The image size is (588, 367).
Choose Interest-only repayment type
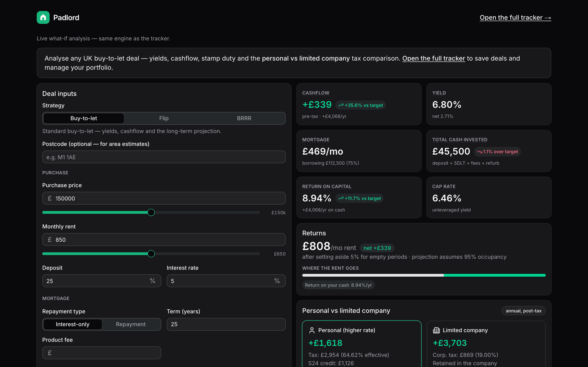pyautogui.click(x=73, y=324)
